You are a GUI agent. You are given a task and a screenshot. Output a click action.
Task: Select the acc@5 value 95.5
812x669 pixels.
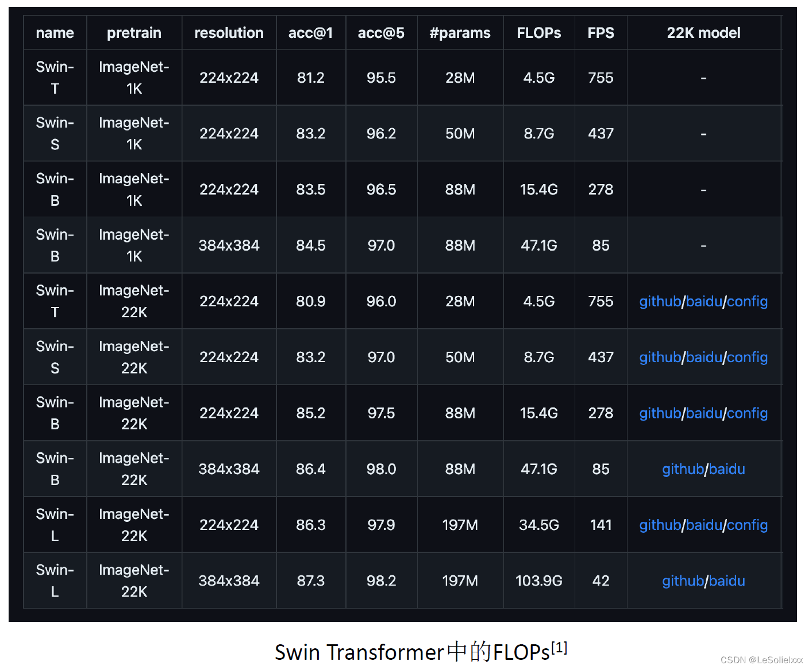tap(381, 78)
